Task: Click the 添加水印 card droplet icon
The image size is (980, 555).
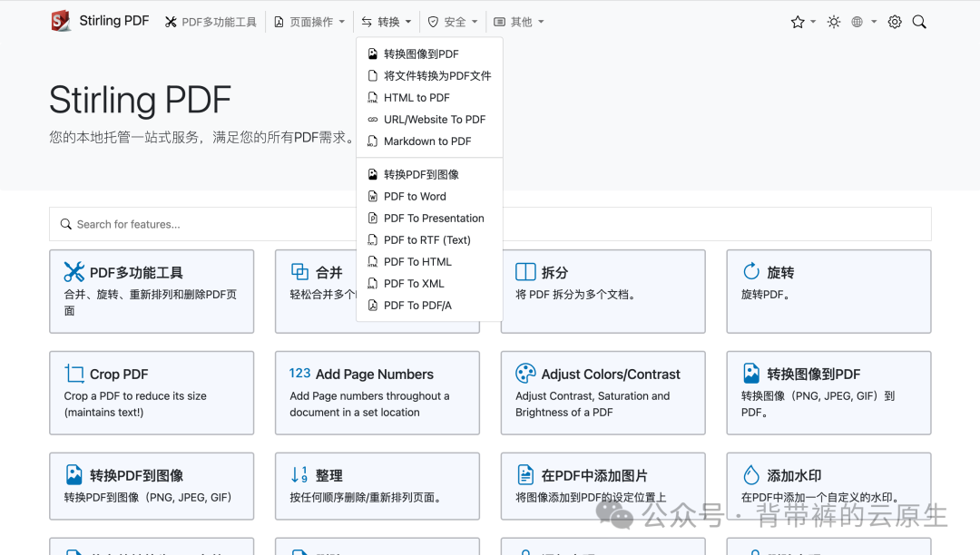Action: (x=751, y=474)
